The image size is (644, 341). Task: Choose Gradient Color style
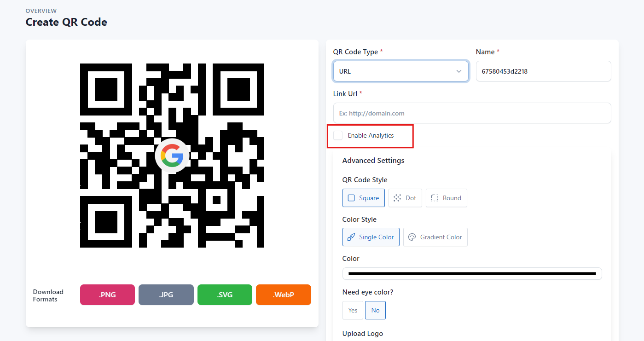435,237
